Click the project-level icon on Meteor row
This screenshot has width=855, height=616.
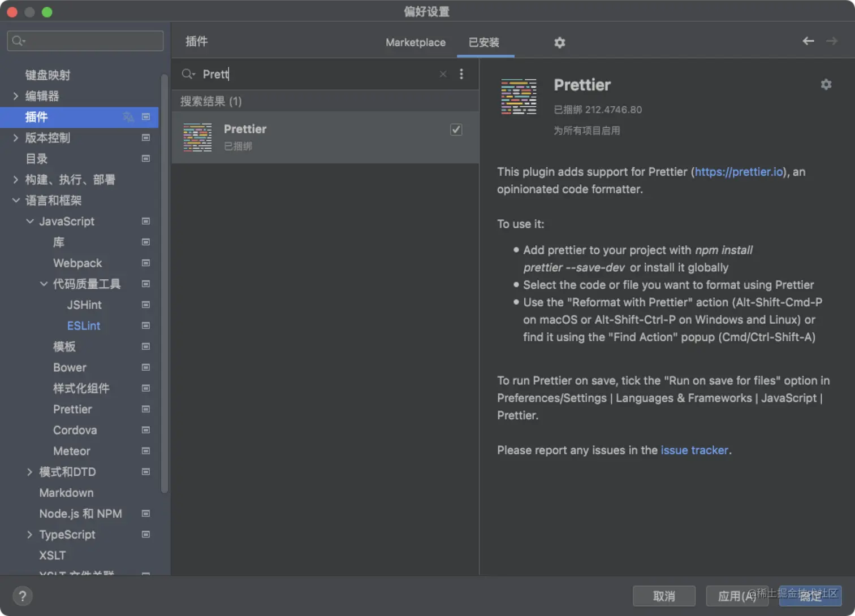point(146,451)
